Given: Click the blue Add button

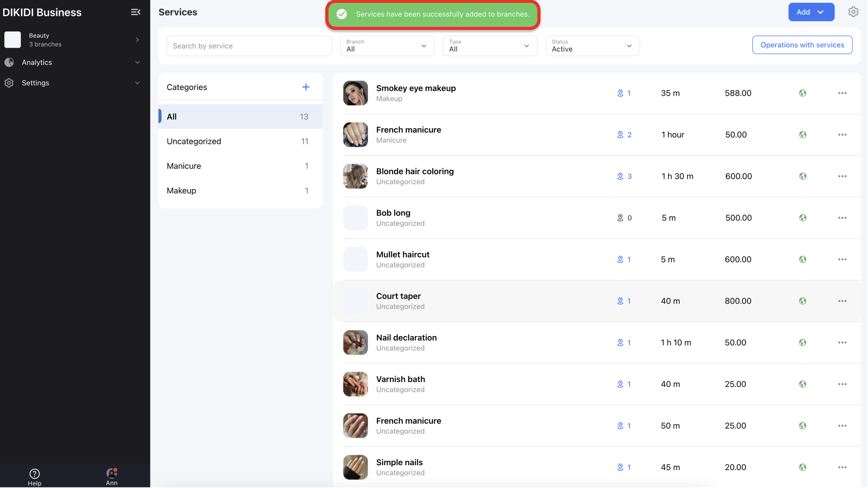Looking at the screenshot, I should click(x=811, y=12).
